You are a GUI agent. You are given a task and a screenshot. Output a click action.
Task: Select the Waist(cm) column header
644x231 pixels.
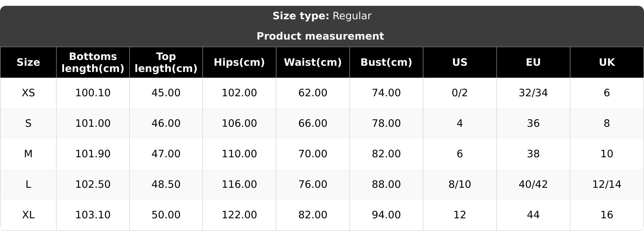coord(313,62)
